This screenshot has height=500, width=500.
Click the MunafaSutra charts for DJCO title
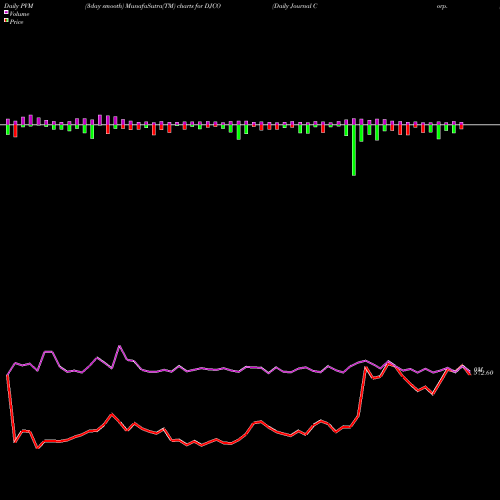coord(153,6)
